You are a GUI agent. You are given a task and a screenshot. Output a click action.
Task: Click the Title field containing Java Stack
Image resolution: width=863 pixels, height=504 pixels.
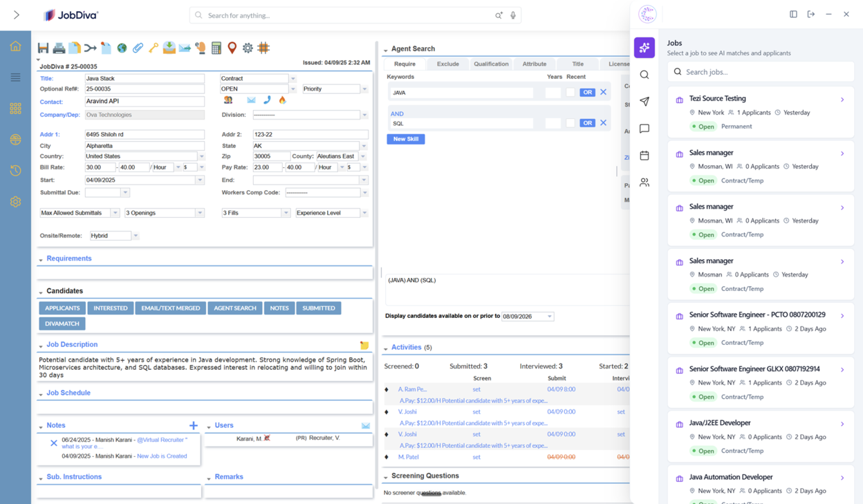145,79
